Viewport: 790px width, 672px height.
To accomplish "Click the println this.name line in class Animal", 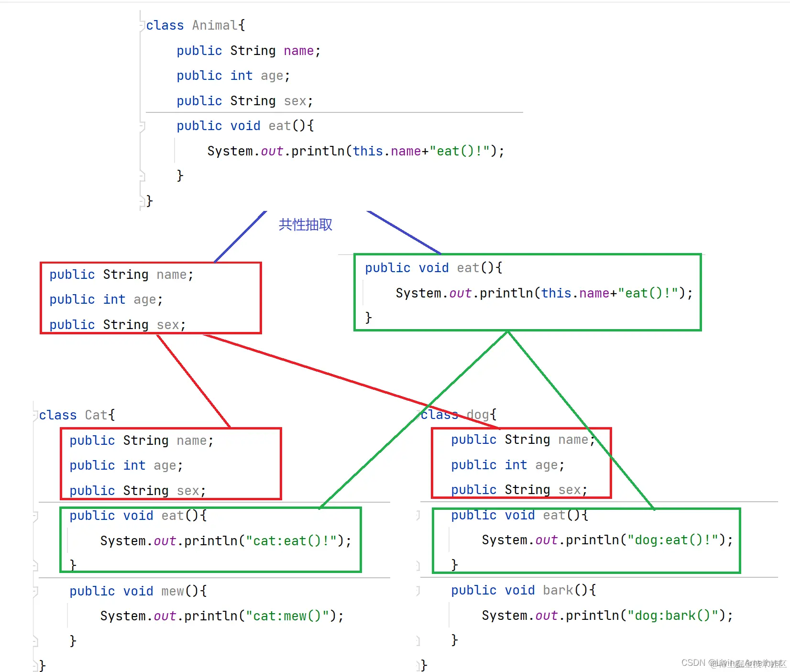I will click(x=356, y=151).
